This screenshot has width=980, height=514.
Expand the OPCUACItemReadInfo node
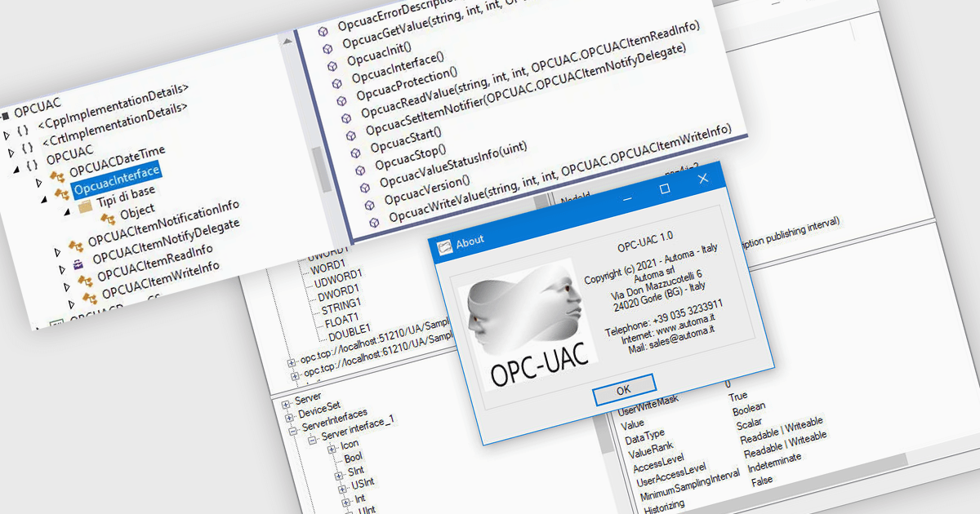(x=67, y=286)
